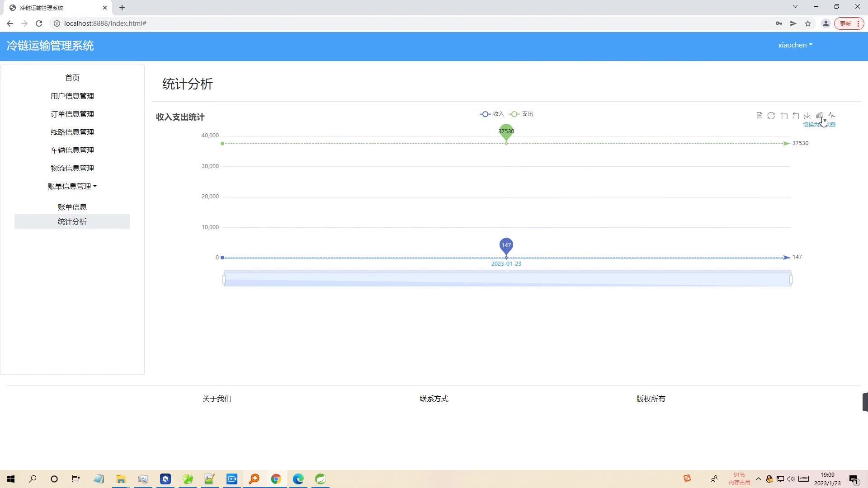Screen dimensions: 868x488
Task: Download the chart as an image
Action: [x=807, y=116]
